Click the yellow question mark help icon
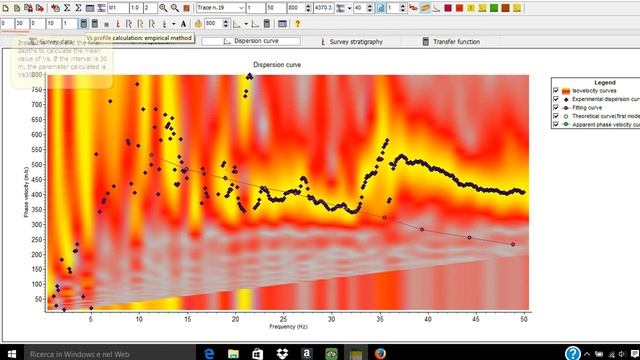640x360 pixels. [x=297, y=24]
